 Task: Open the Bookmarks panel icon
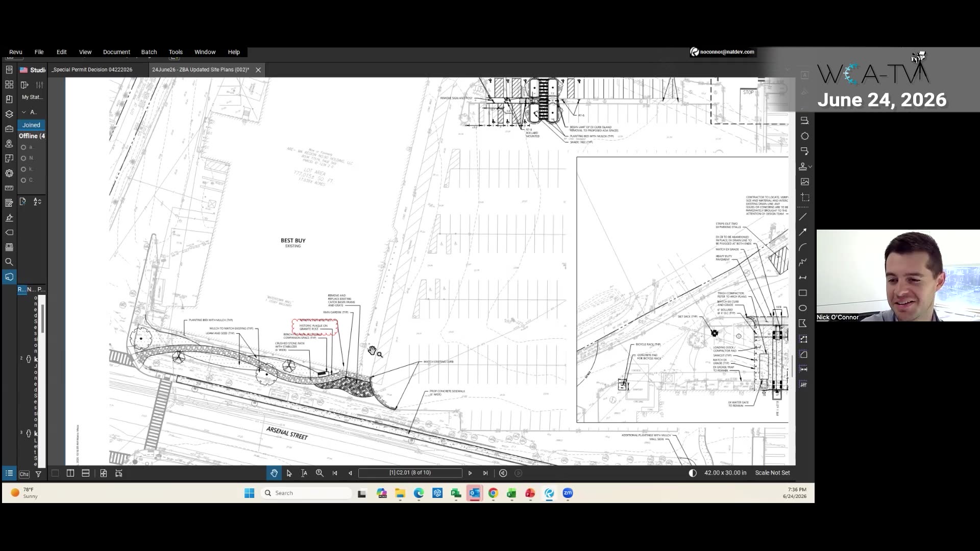[9, 99]
